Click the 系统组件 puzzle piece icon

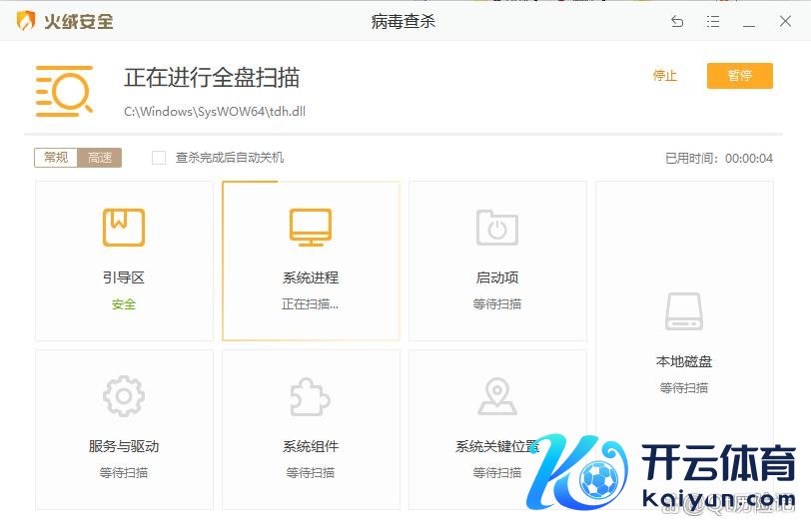coord(311,396)
